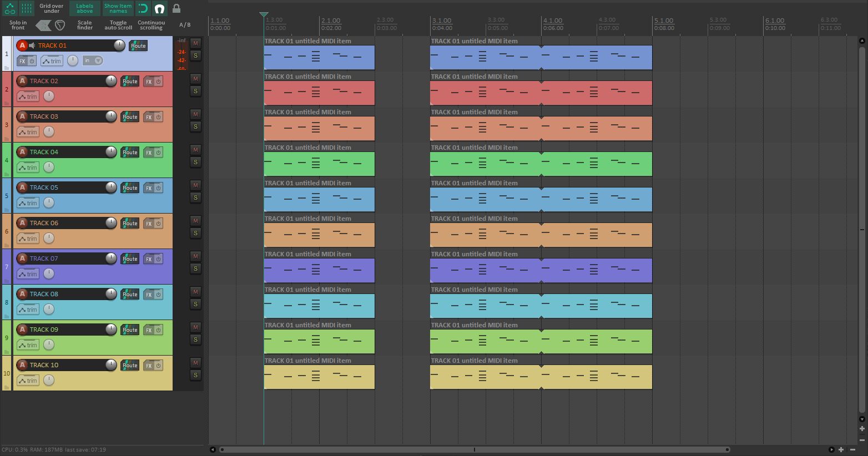The width and height of the screenshot is (868, 456).
Task: Open trim envelope menu on TRACK 03
Action: pyautogui.click(x=28, y=132)
